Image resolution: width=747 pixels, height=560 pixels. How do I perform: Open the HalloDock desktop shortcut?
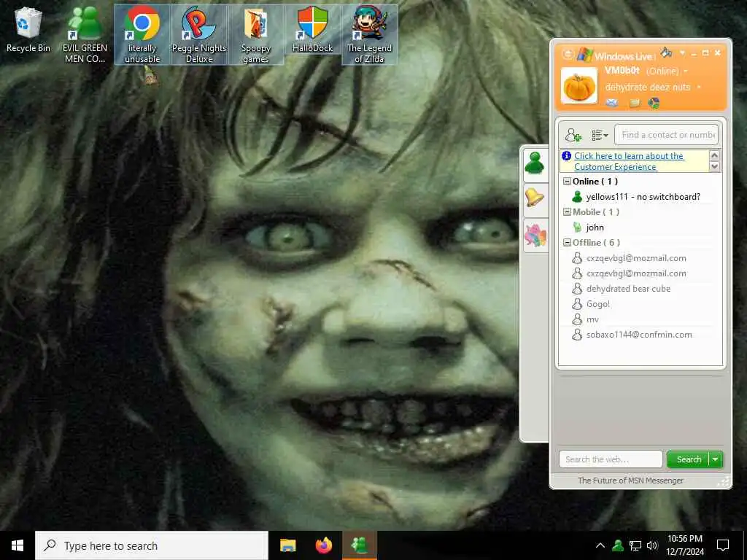tap(312, 28)
